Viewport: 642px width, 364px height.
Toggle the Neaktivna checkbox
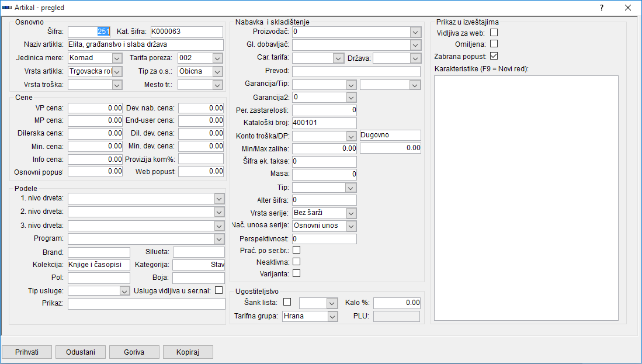pyautogui.click(x=296, y=262)
